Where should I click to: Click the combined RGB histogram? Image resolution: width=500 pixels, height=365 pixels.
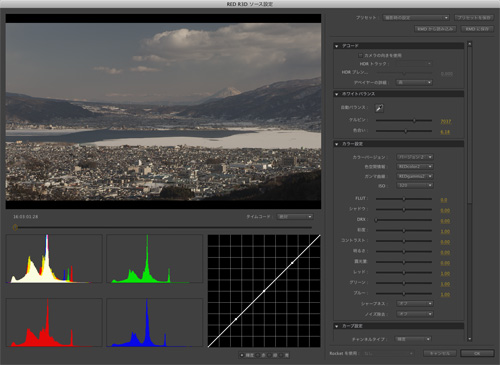pyautogui.click(x=54, y=259)
